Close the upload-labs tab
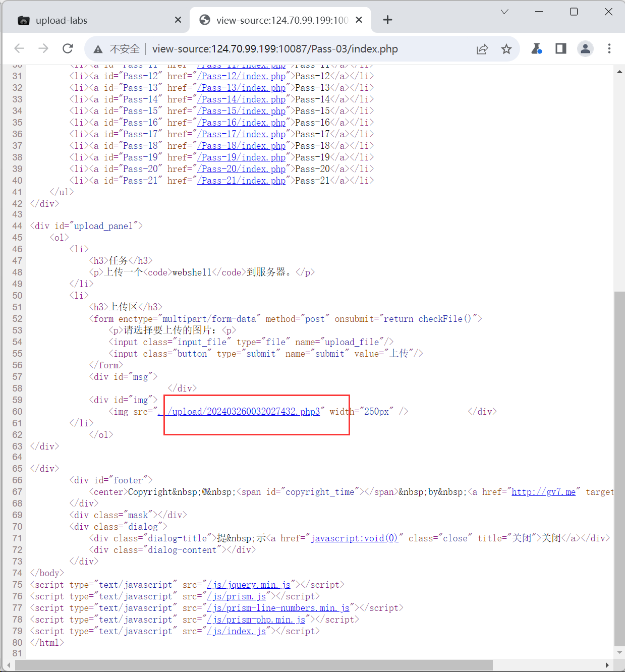Image resolution: width=625 pixels, height=672 pixels. coord(178,20)
